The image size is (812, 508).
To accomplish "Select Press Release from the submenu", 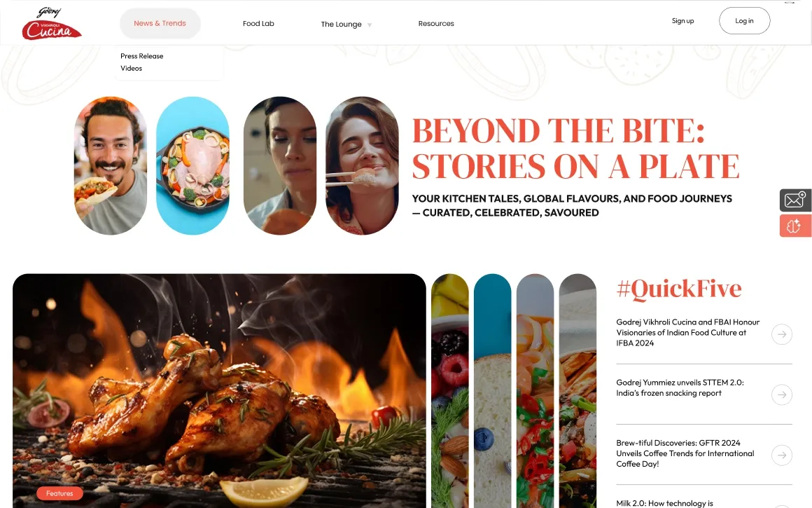I will 142,56.
